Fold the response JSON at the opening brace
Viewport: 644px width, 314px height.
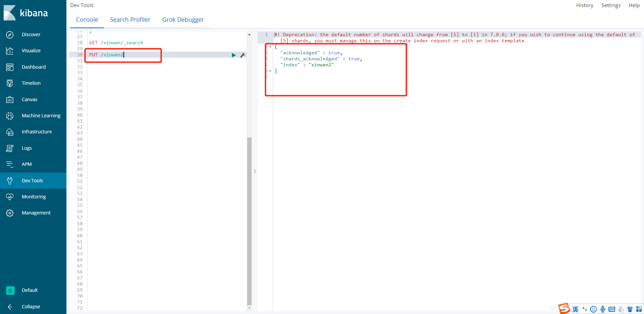(270, 47)
